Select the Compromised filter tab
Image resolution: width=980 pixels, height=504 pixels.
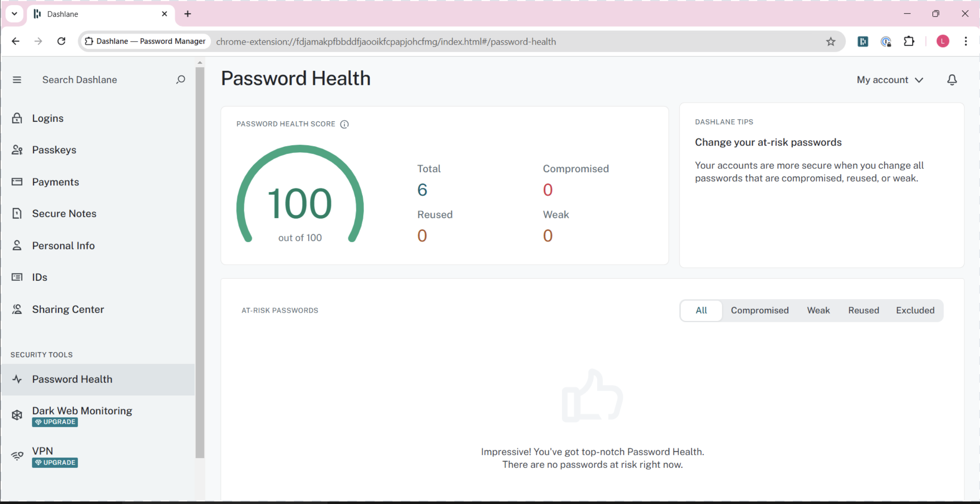[x=759, y=310]
